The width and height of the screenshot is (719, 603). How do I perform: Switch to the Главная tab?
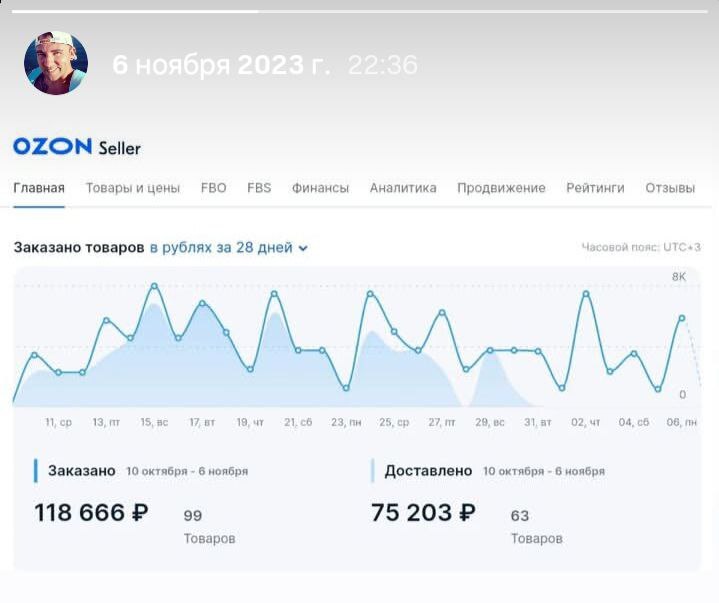39,188
